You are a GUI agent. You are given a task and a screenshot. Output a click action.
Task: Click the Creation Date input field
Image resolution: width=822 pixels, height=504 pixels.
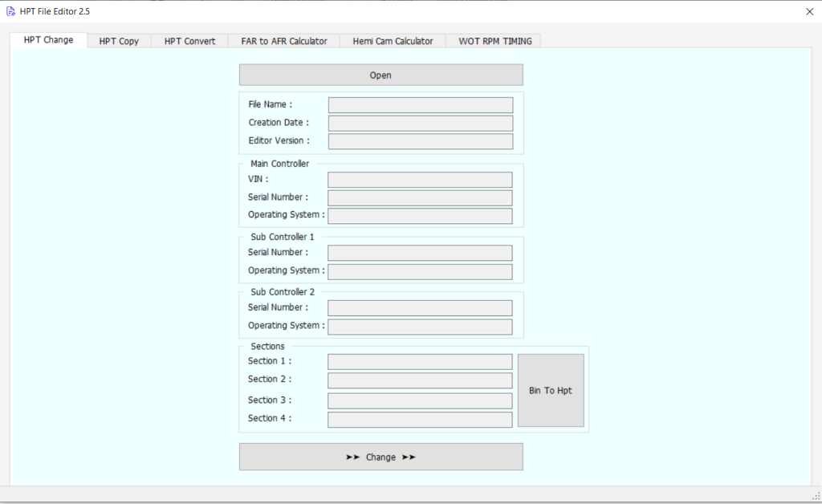click(420, 123)
